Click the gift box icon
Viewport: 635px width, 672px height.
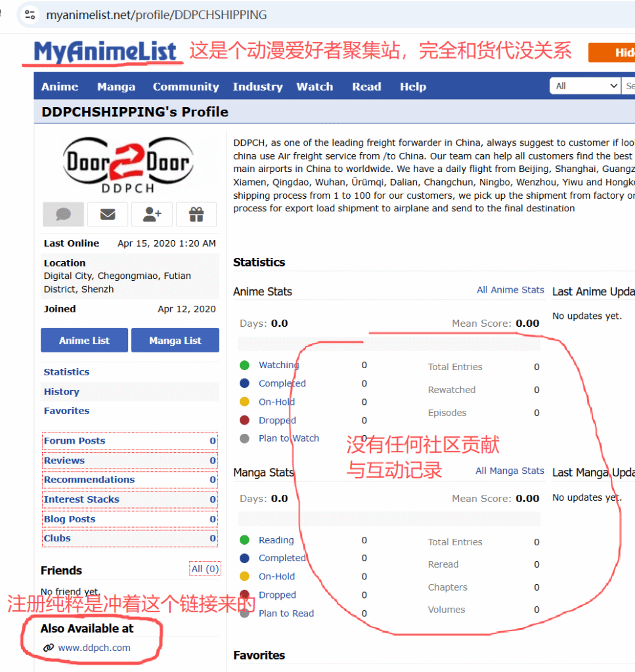click(196, 215)
